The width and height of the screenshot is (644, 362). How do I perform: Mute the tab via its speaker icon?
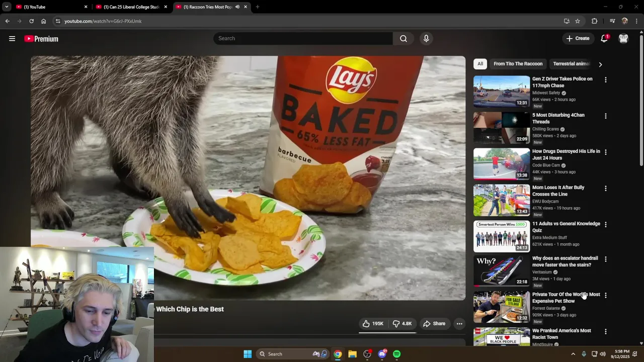click(x=237, y=7)
